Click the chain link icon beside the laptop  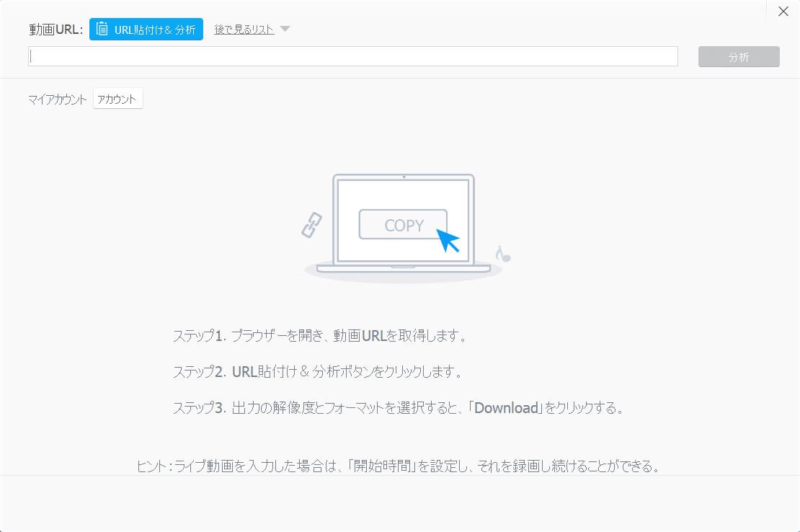(311, 225)
